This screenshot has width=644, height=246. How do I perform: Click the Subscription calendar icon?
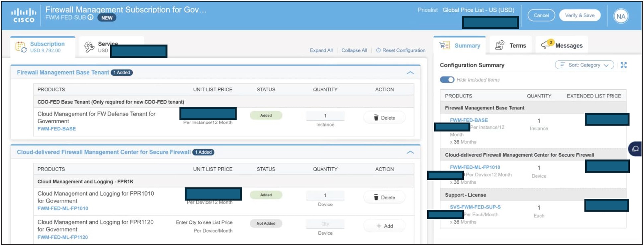point(21,47)
